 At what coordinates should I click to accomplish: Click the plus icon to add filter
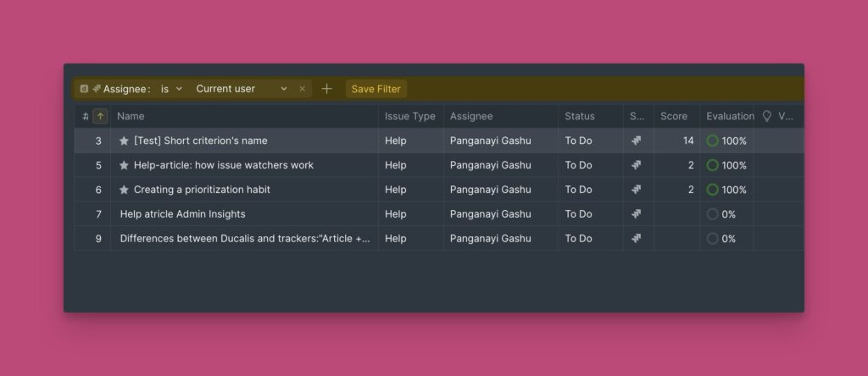click(326, 89)
